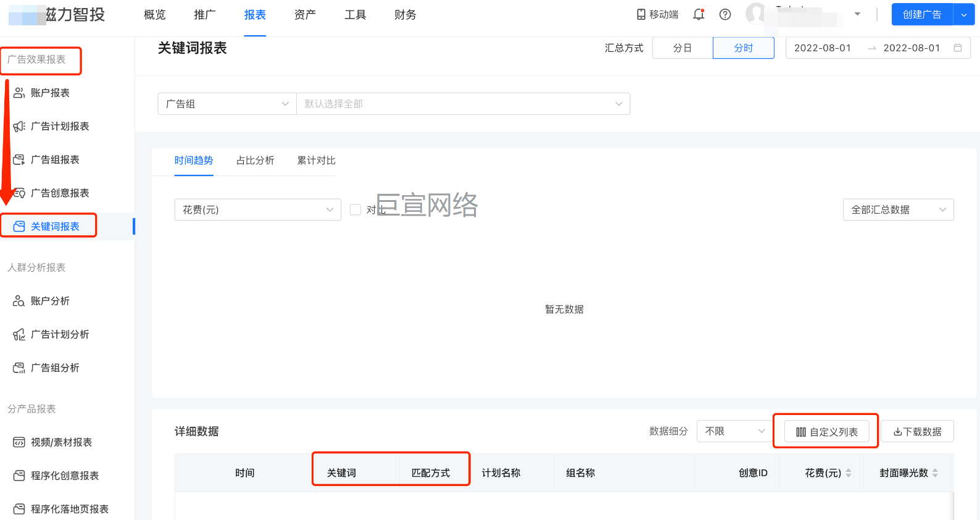Click the 自定义列表 button

[x=827, y=432]
